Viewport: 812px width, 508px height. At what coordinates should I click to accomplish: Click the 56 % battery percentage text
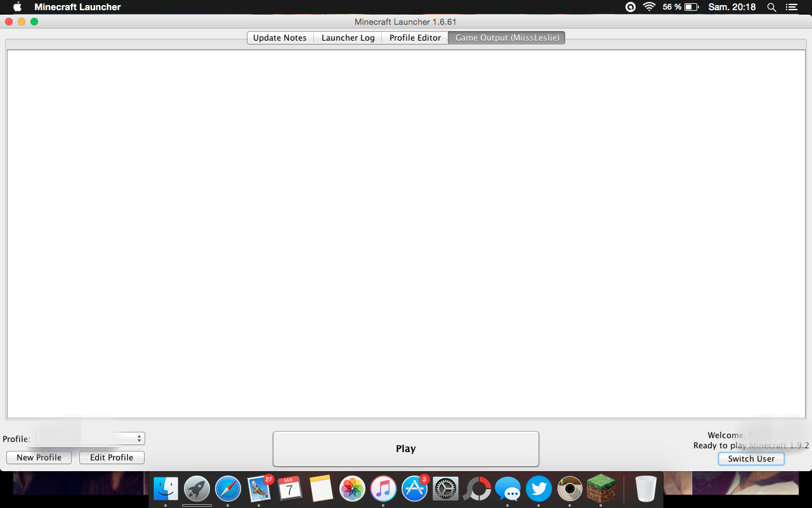pos(672,7)
